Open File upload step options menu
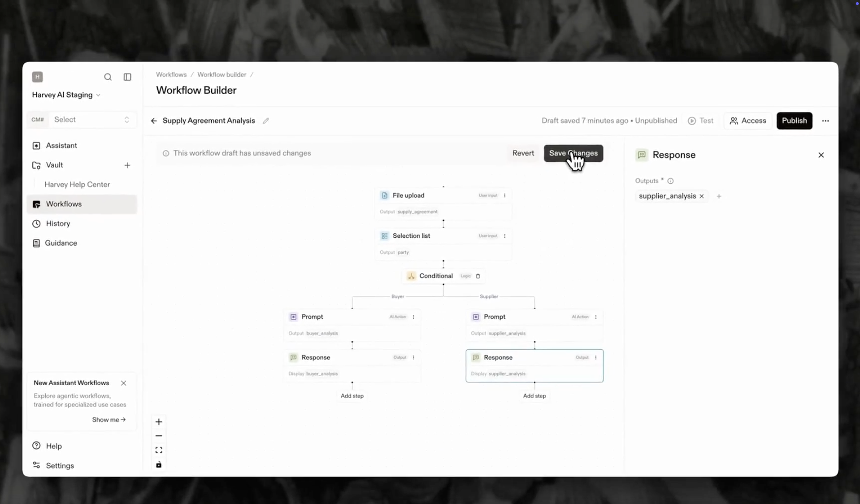 click(505, 196)
